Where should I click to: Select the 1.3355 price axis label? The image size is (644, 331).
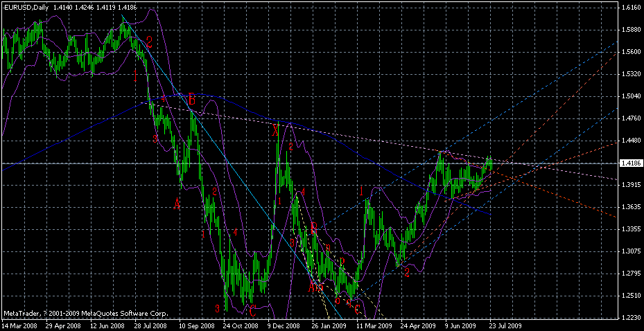point(632,229)
